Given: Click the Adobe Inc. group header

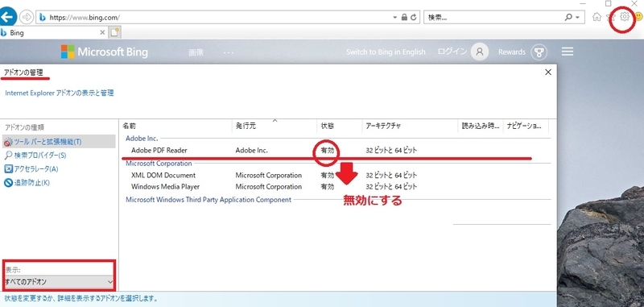Looking at the screenshot, I should 142,139.
